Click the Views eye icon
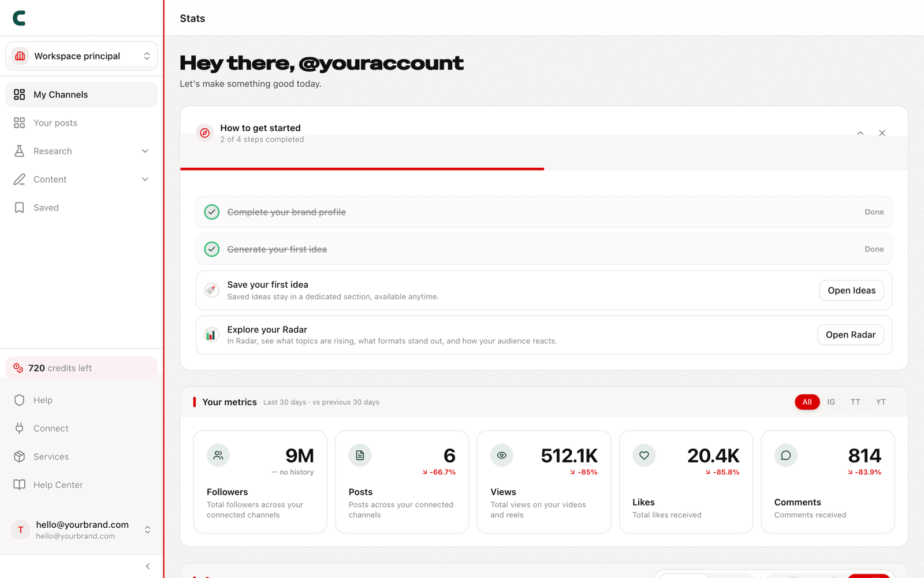The image size is (924, 578). coord(502,455)
